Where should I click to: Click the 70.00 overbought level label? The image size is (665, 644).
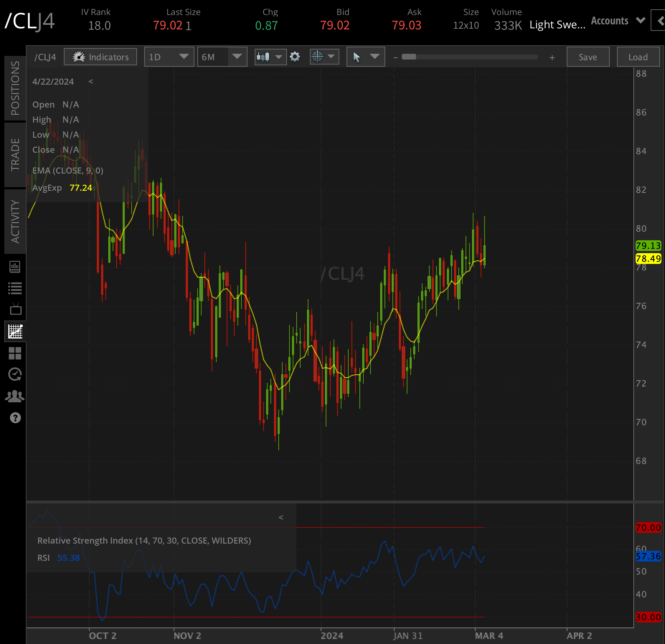click(x=648, y=527)
